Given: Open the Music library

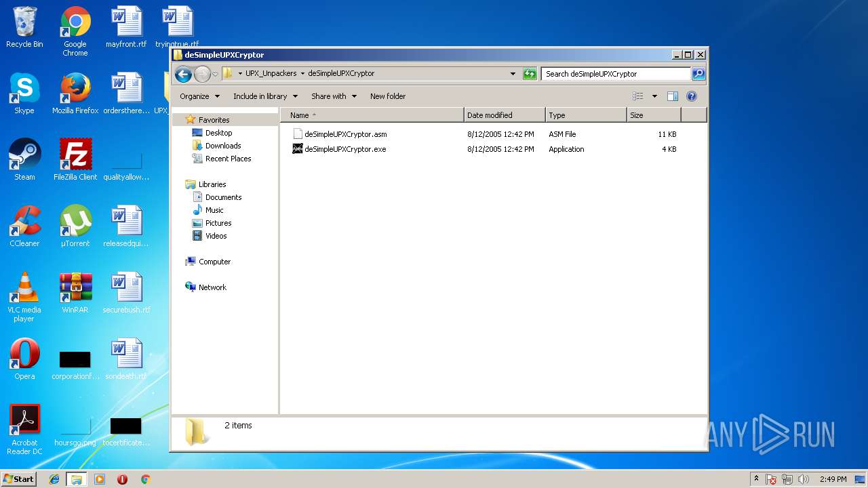Looking at the screenshot, I should pos(214,210).
